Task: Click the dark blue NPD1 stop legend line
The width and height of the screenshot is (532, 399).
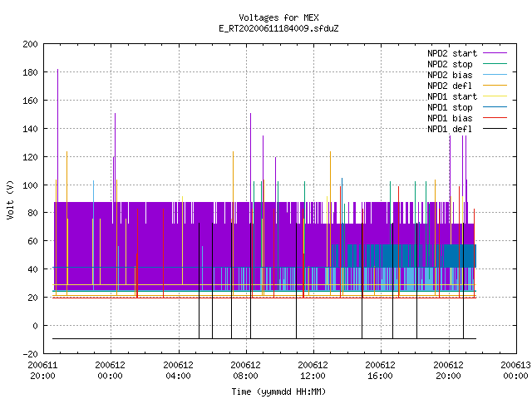Action: click(495, 107)
